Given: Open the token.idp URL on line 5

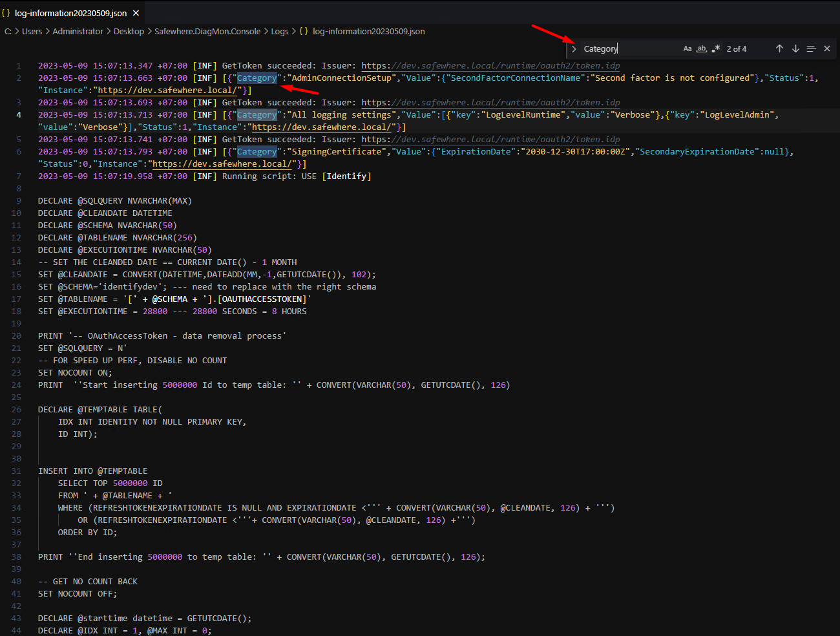Looking at the screenshot, I should tap(490, 139).
